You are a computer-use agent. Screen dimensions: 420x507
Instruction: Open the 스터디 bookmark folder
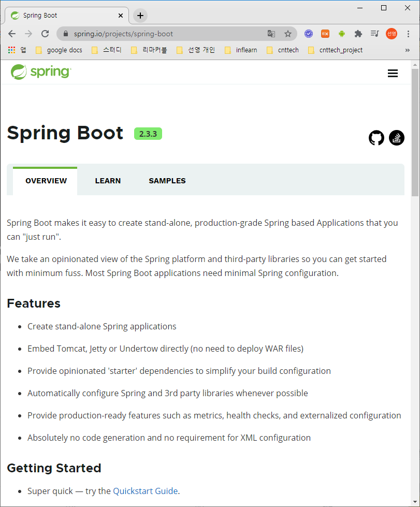tap(107, 50)
